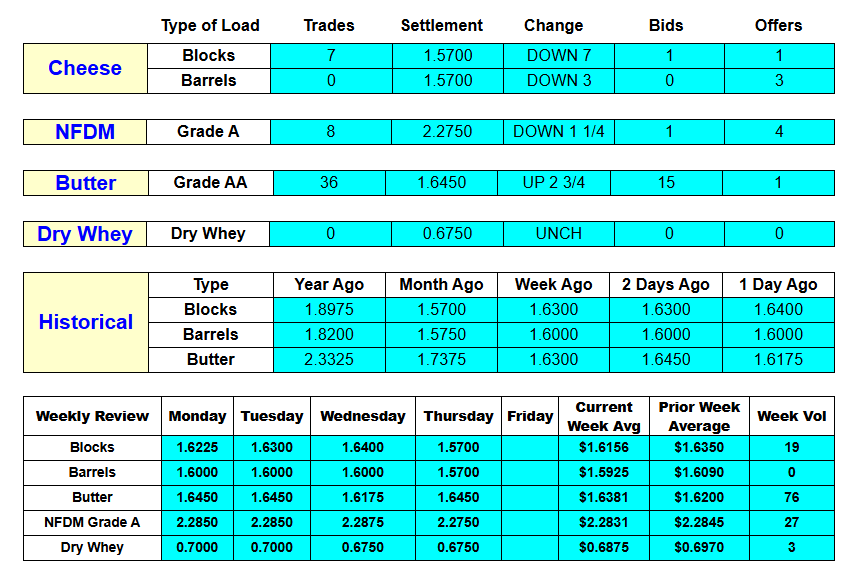Select the Settlement column header
Screen dimensions: 865x578
point(441,25)
